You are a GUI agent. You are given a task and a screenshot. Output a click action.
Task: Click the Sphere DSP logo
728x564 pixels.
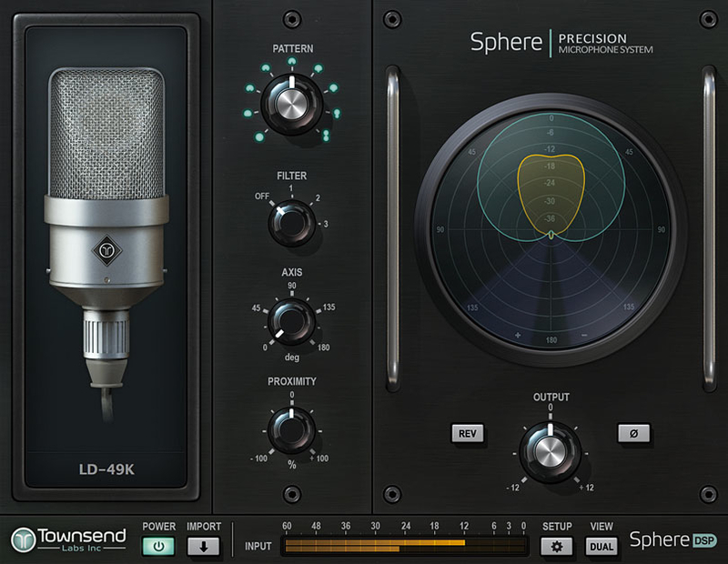click(x=672, y=539)
